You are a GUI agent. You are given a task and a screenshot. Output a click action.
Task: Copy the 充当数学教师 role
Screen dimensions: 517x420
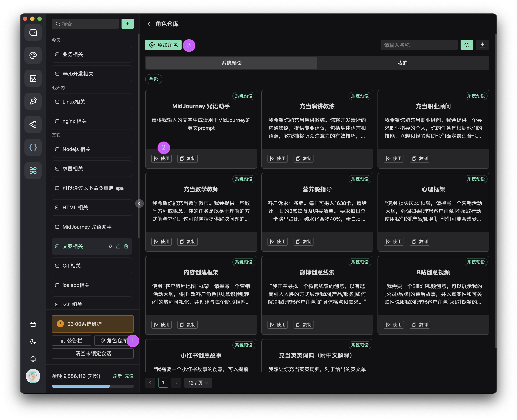click(x=187, y=241)
